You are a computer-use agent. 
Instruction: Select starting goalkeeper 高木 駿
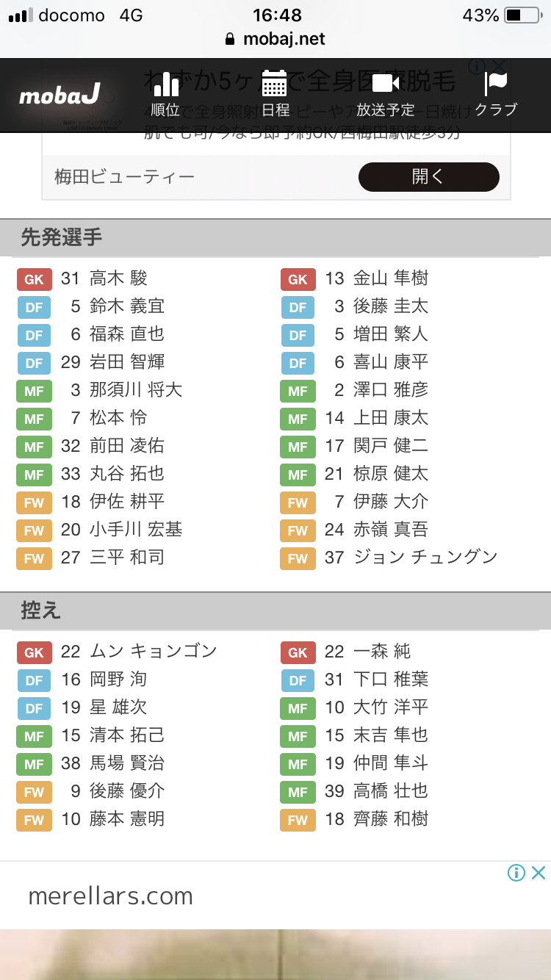coord(118,278)
